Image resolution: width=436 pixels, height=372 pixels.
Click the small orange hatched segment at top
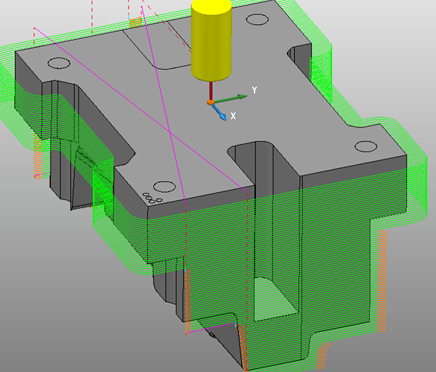point(136,23)
